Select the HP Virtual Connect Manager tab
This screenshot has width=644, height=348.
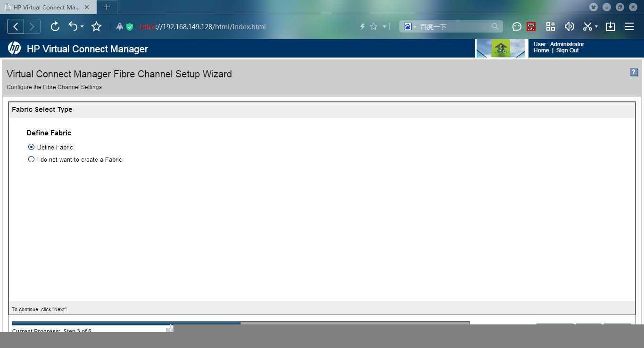47,7
